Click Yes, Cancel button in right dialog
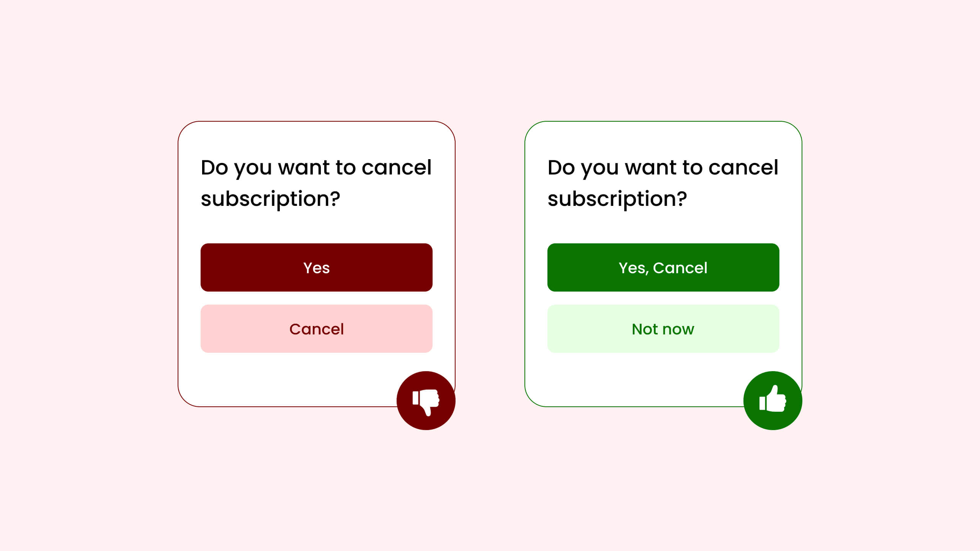The width and height of the screenshot is (980, 551). pos(663,267)
